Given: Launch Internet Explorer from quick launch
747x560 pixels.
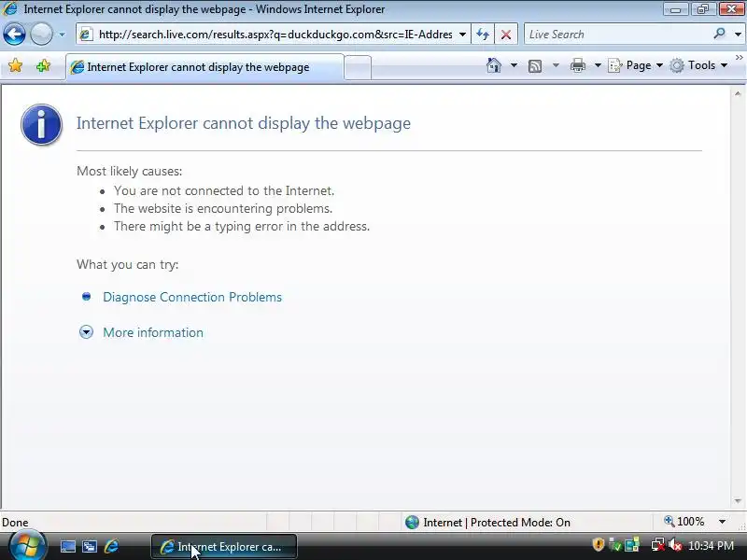Looking at the screenshot, I should point(111,546).
